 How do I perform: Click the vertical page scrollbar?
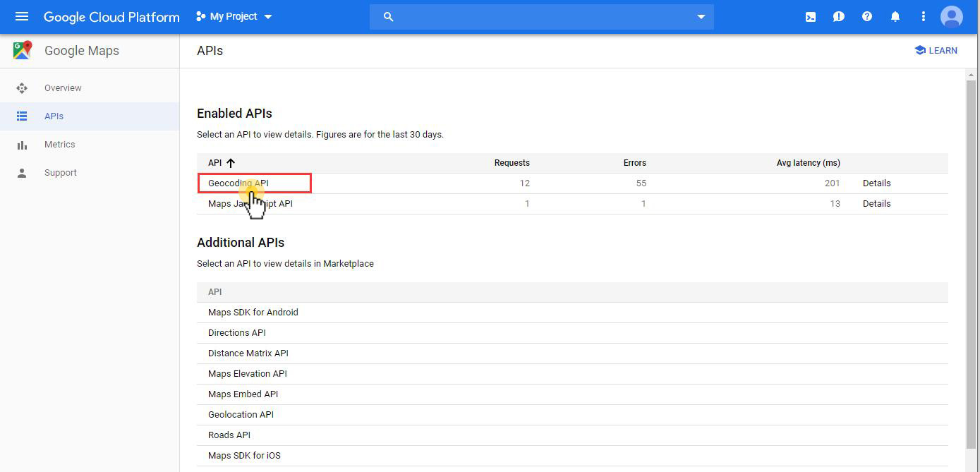point(972,265)
